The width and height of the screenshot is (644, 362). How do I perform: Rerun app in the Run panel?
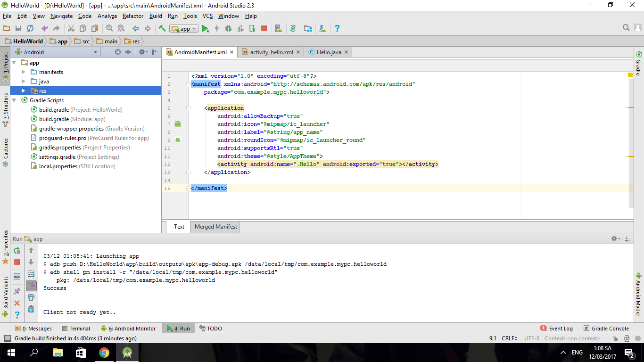[17, 250]
